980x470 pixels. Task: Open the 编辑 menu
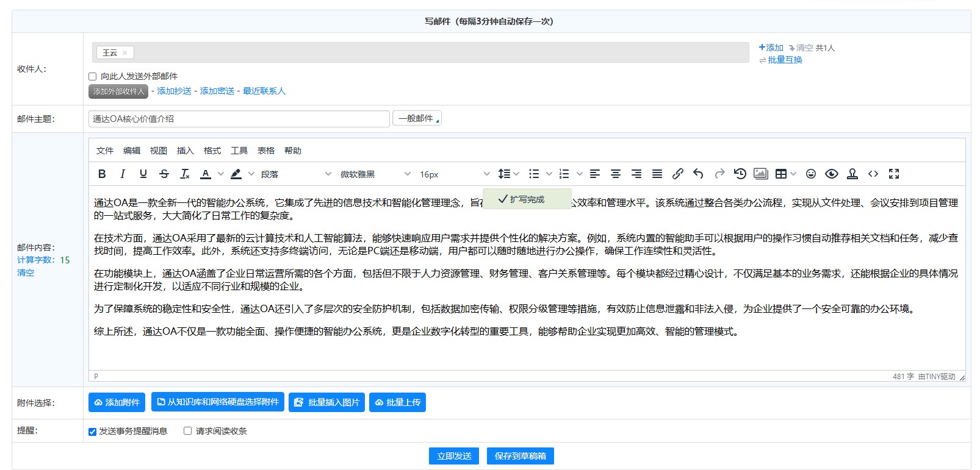tap(132, 151)
